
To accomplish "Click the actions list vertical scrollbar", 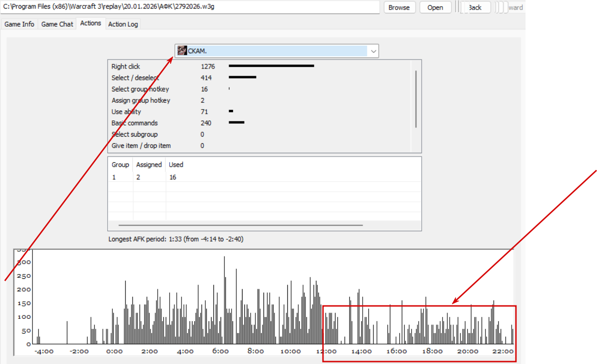I will pos(416,99).
